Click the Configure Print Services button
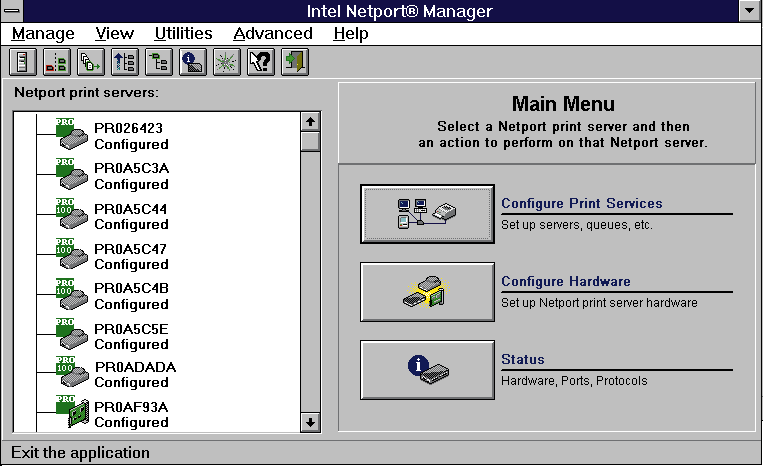This screenshot has width=763, height=466. 427,214
